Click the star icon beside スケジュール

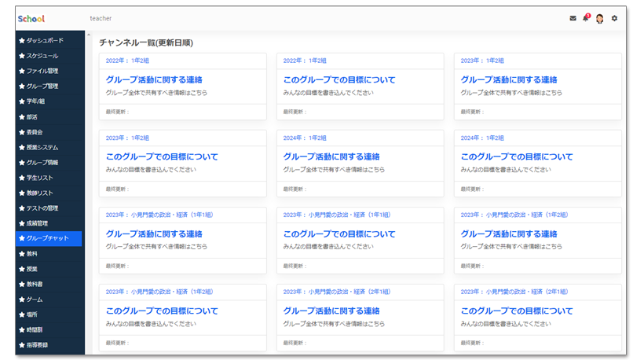click(22, 56)
